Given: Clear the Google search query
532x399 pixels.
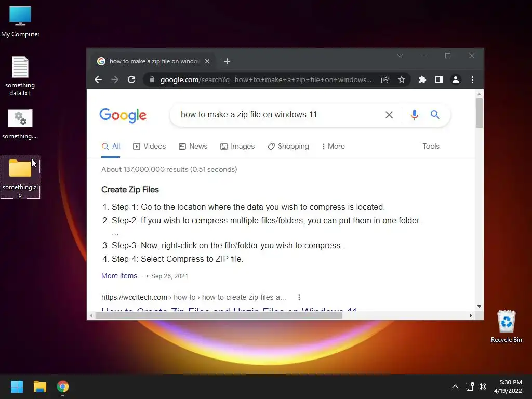Looking at the screenshot, I should coord(389,115).
